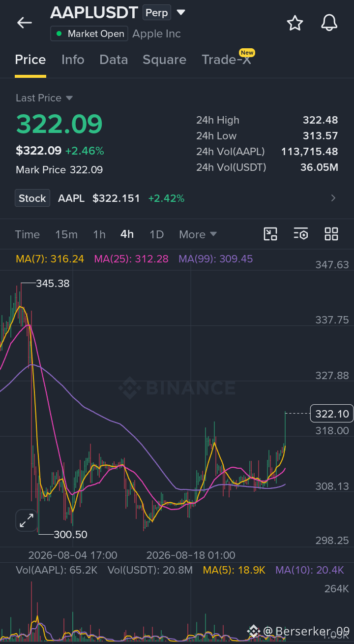Viewport: 354px width, 644px height.
Task: Tap the volume MA(10): 20.4K label
Action: (x=310, y=570)
